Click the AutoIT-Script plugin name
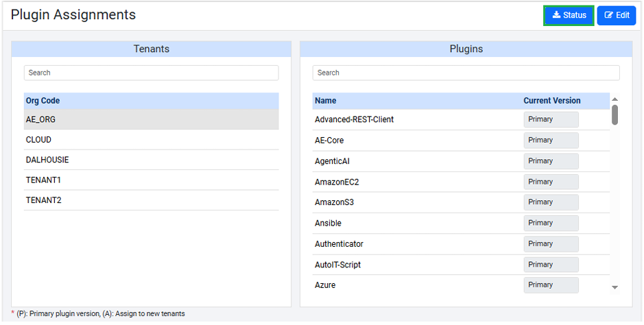Image resolution: width=644 pixels, height=325 pixels. pos(337,265)
